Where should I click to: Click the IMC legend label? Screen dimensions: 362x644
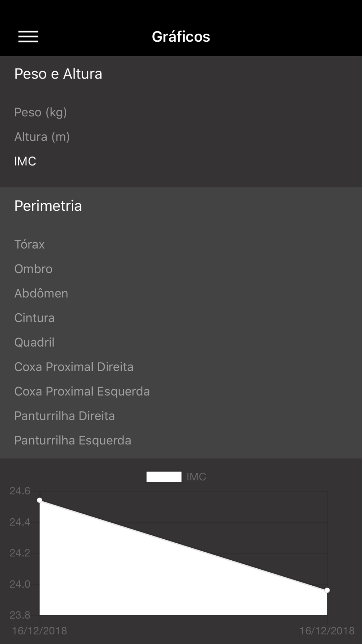197,477
